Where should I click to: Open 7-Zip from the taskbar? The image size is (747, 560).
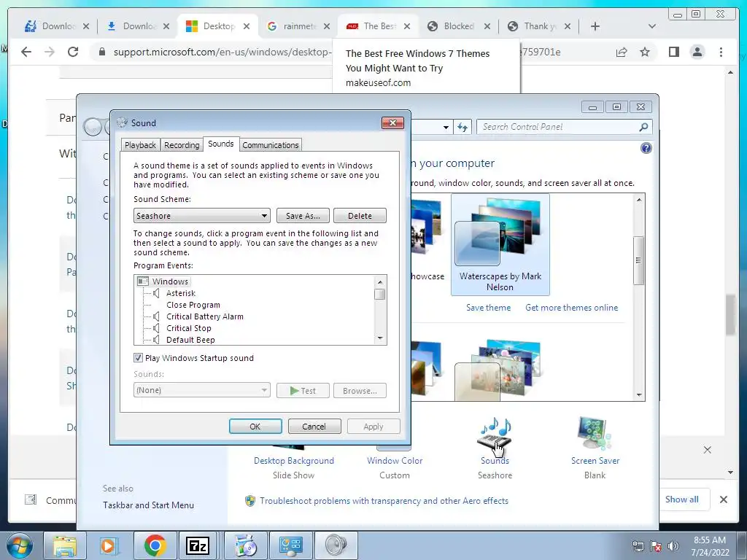click(198, 546)
